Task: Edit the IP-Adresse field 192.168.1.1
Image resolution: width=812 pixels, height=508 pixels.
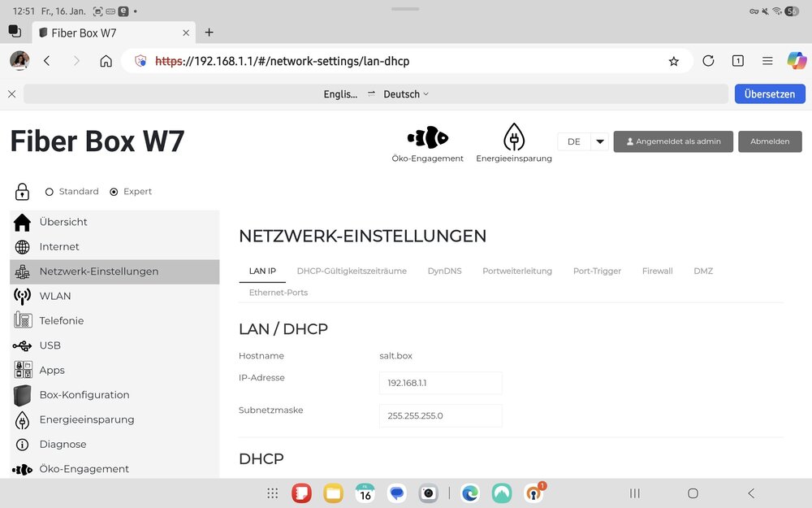Action: coord(440,383)
